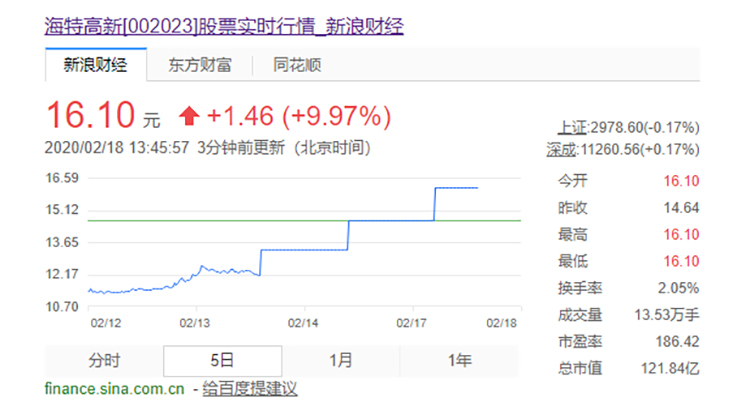
Task: Click the 今开 label
Action: pyautogui.click(x=573, y=181)
